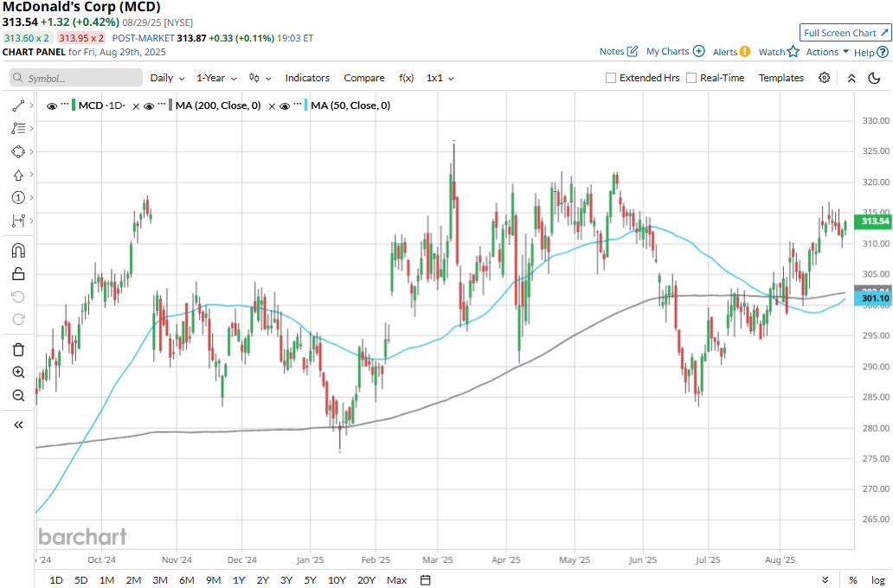
Task: Select the Max range tab
Action: pyautogui.click(x=396, y=580)
